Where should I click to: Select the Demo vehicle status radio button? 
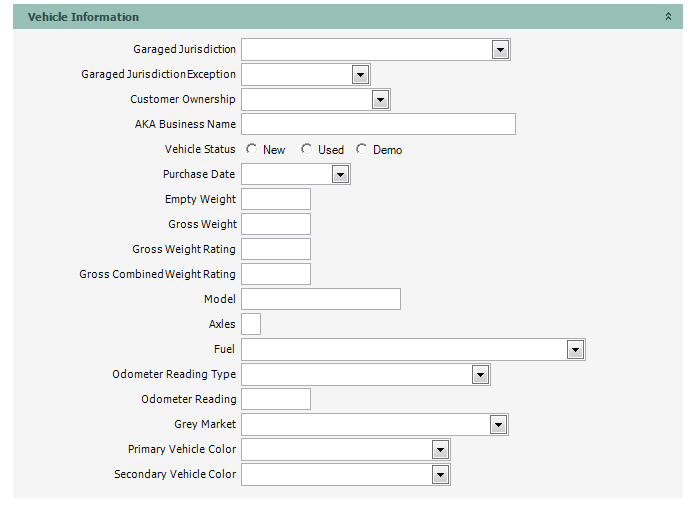[362, 149]
